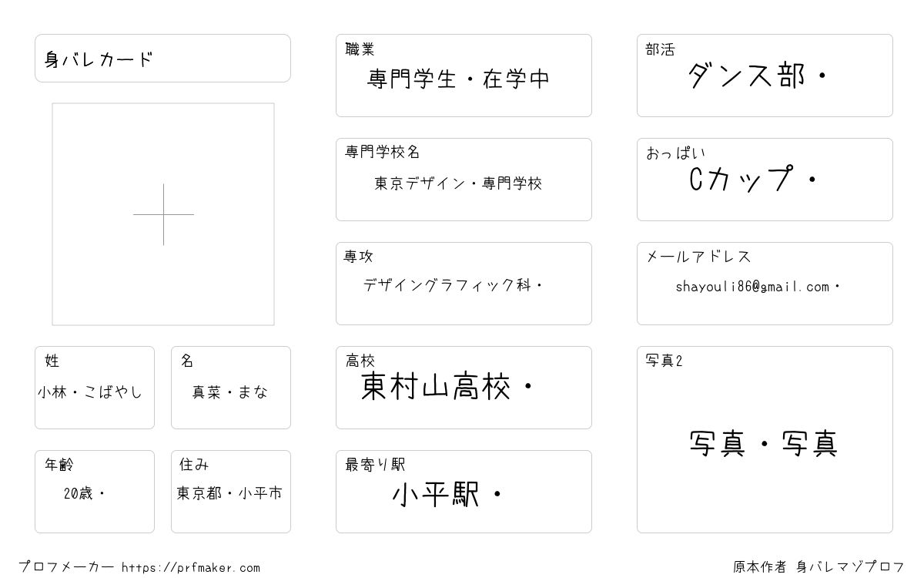924x578 pixels.
Task: Open the https://prfmaker.com link
Action: coord(191,567)
